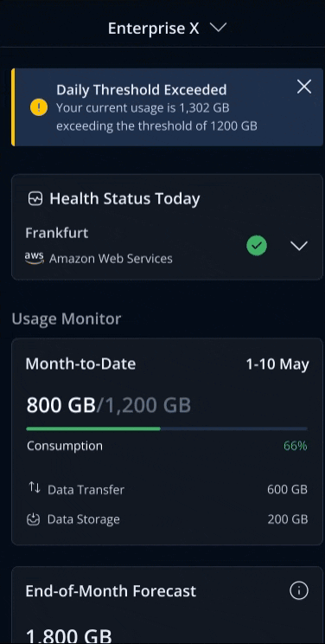Click the Data Storage icon
Screen dimensions: 325x644
(33, 519)
